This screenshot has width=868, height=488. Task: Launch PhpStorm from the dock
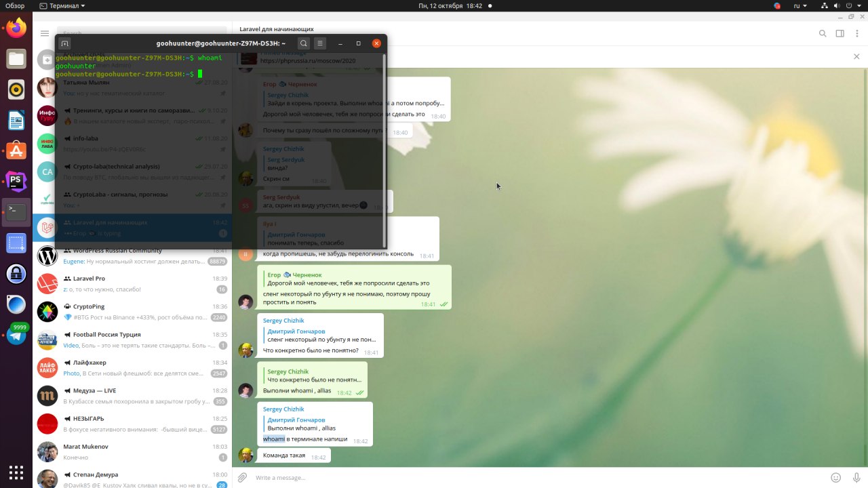[16, 181]
